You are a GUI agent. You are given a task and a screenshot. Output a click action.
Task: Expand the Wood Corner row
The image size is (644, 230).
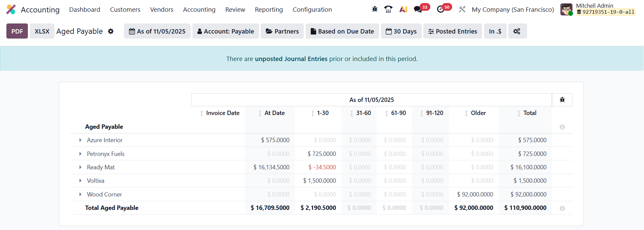pyautogui.click(x=80, y=194)
